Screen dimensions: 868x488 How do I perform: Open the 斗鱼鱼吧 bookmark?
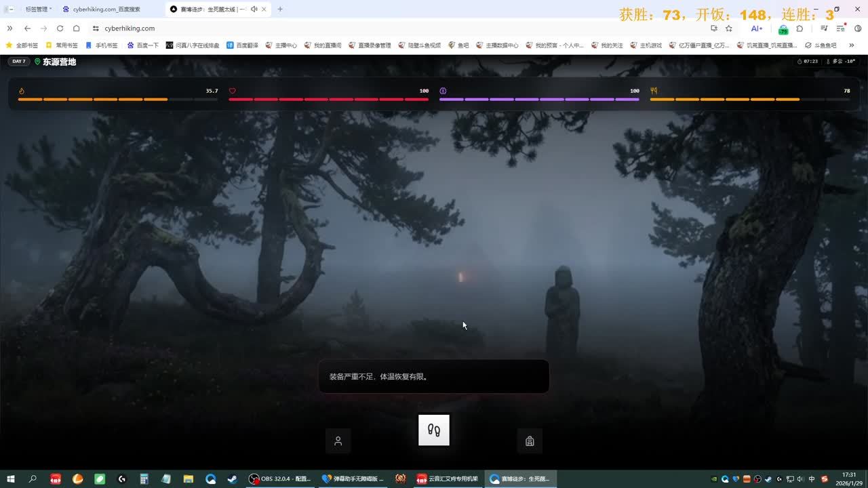click(x=821, y=45)
